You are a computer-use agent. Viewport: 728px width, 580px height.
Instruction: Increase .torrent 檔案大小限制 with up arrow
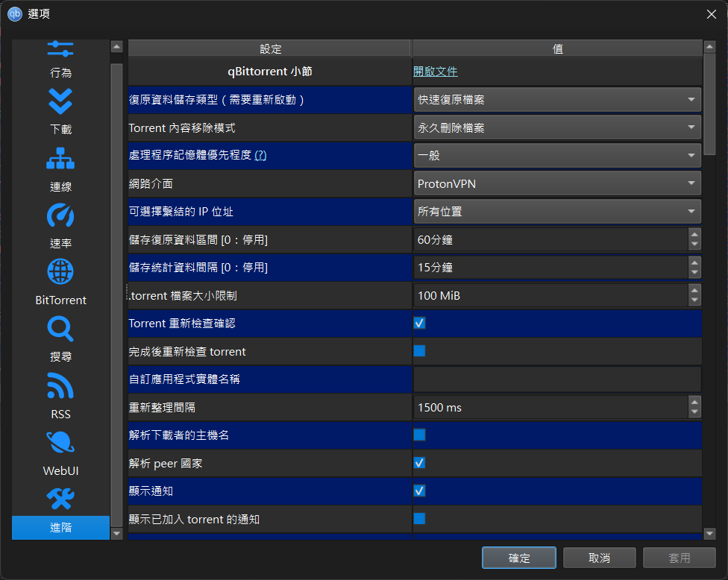694,290
